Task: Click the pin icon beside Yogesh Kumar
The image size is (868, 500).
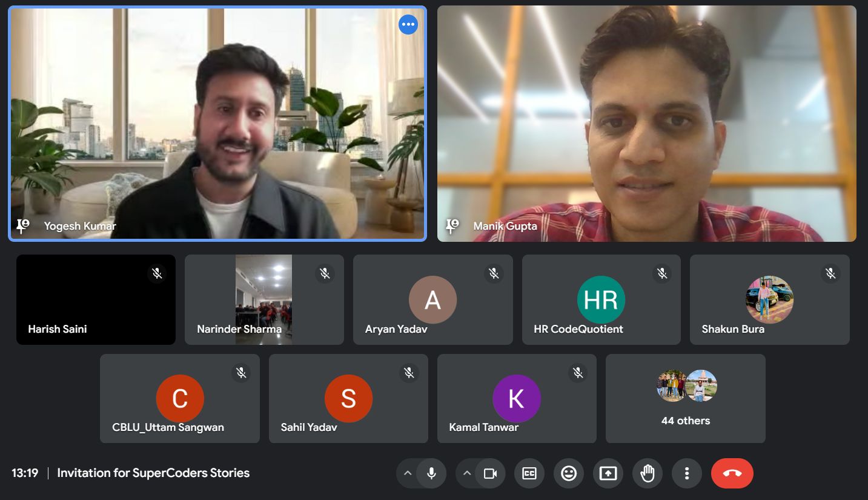Action: (x=23, y=226)
